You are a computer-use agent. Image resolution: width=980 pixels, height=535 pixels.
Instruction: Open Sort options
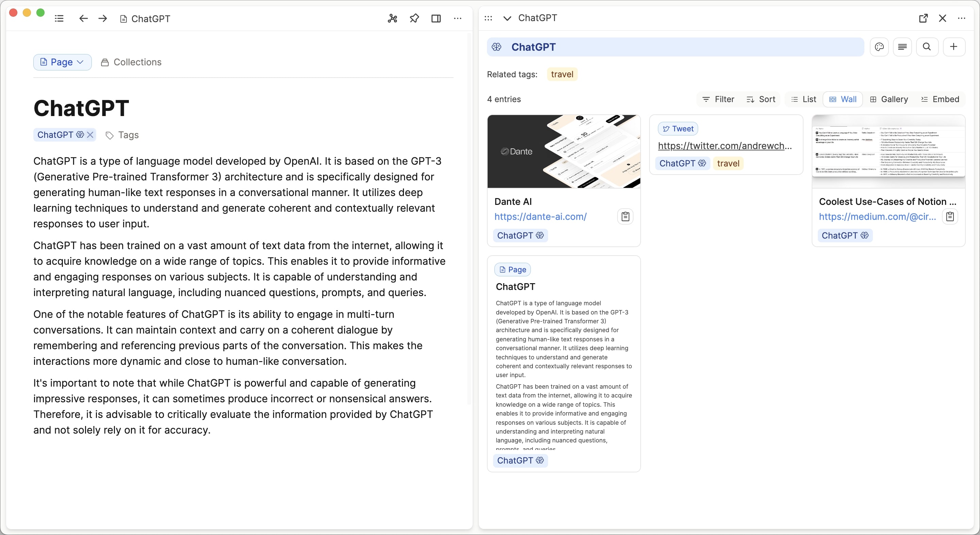click(760, 99)
